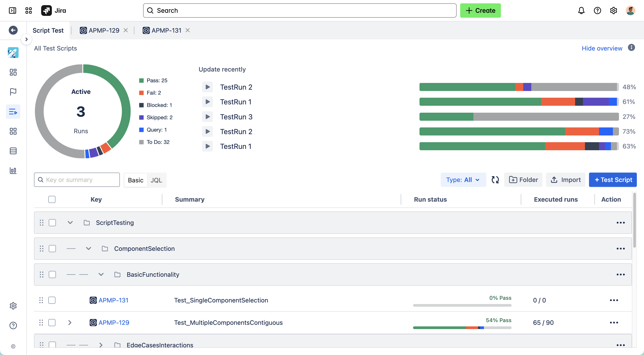Check the checkbox for APMP-131 row

(x=52, y=300)
